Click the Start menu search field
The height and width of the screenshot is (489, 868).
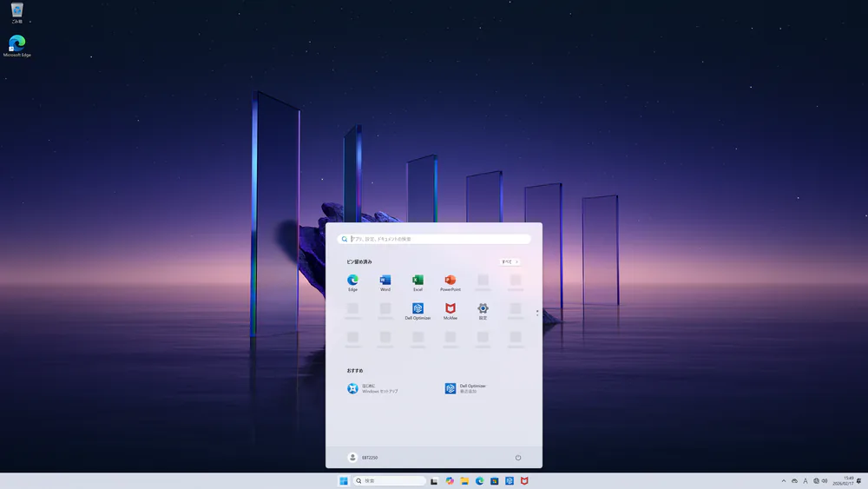(x=434, y=239)
